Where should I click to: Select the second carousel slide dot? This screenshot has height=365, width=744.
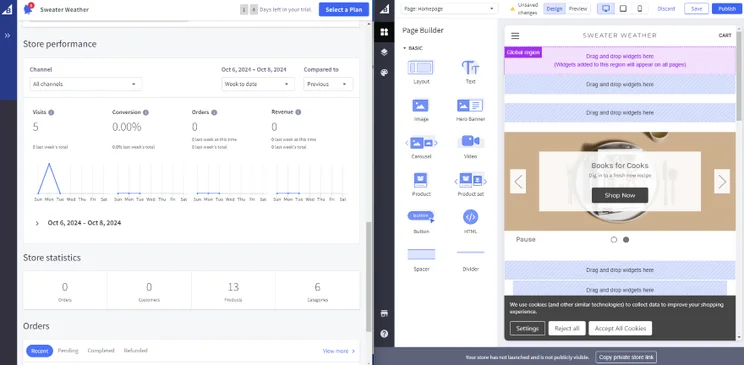point(626,240)
